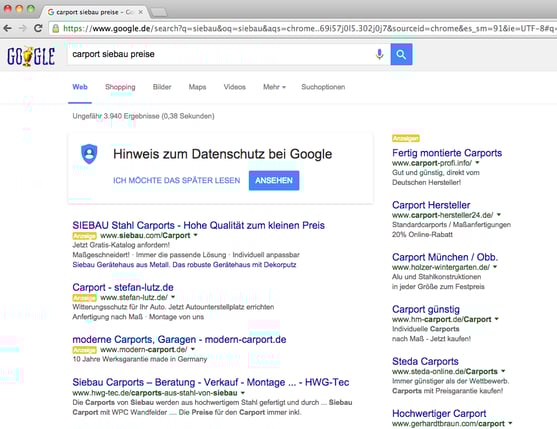Switch to the Shopping tab

point(120,87)
